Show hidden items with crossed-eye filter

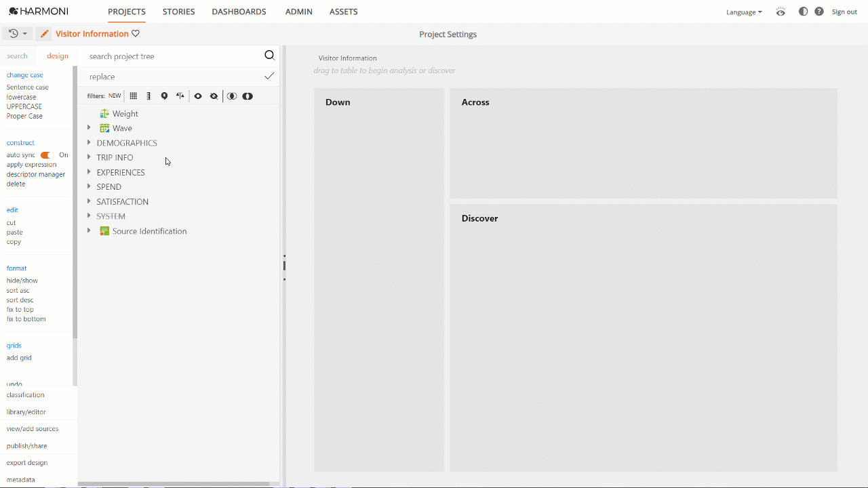click(x=214, y=96)
